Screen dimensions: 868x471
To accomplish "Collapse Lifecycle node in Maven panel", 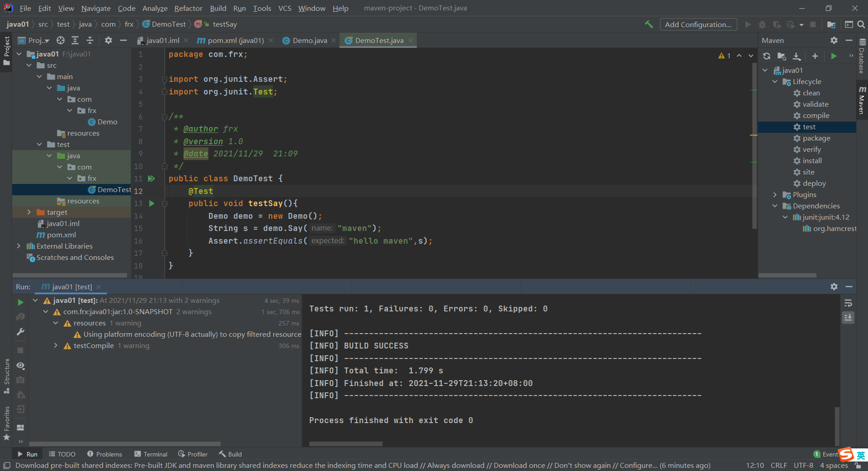I will click(775, 81).
